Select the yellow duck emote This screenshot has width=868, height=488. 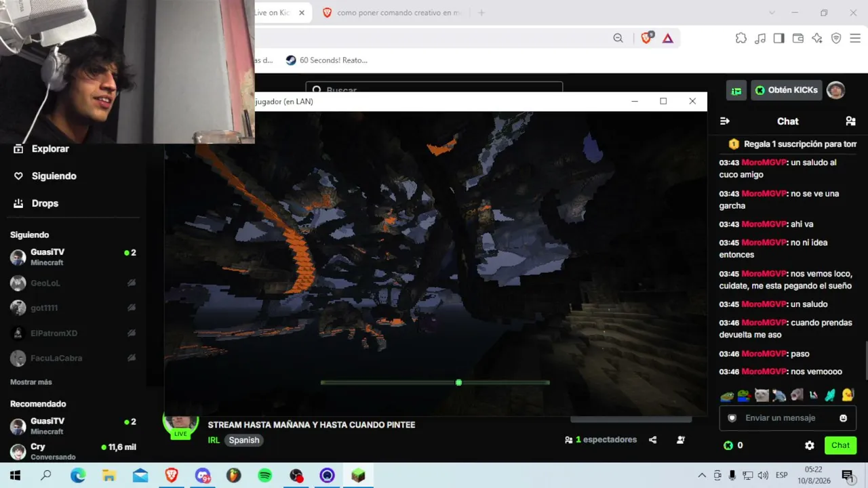pyautogui.click(x=848, y=395)
